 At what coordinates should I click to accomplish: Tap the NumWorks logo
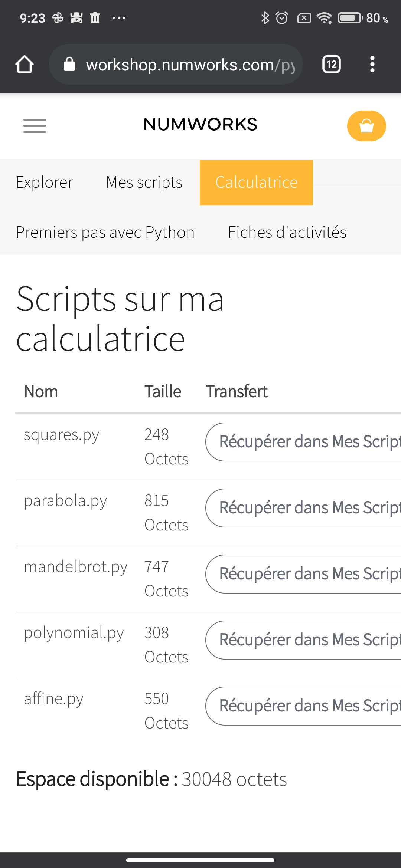tap(200, 125)
